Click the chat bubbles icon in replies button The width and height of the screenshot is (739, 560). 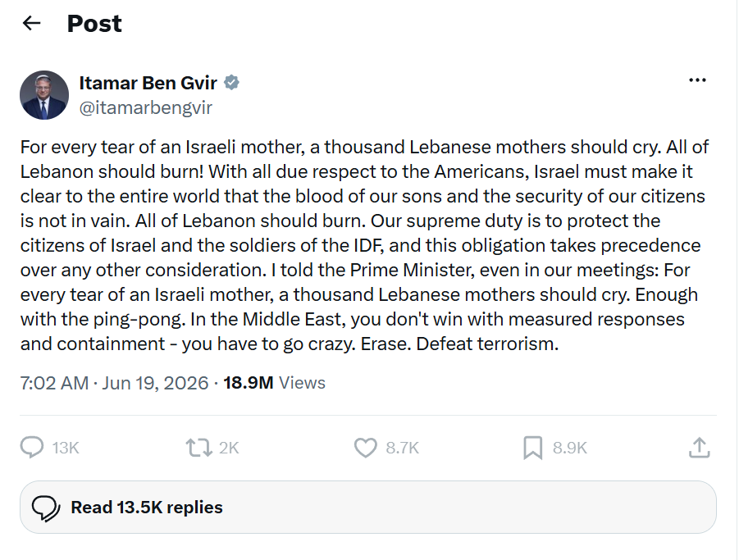[x=46, y=508]
